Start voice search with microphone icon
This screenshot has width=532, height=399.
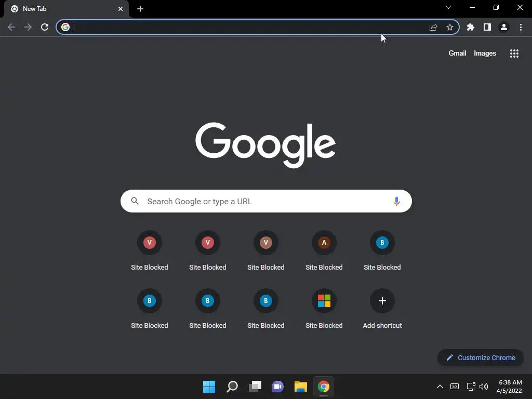(396, 201)
